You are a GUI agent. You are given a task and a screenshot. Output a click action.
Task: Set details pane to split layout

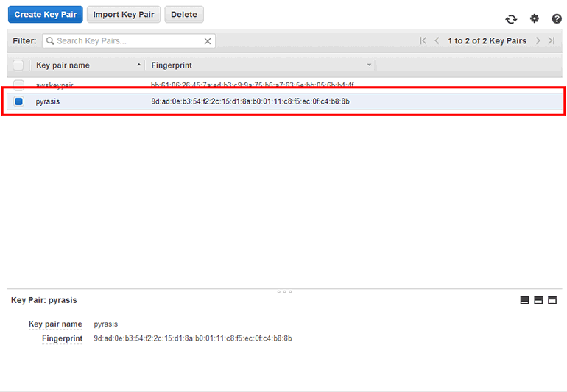(x=538, y=300)
